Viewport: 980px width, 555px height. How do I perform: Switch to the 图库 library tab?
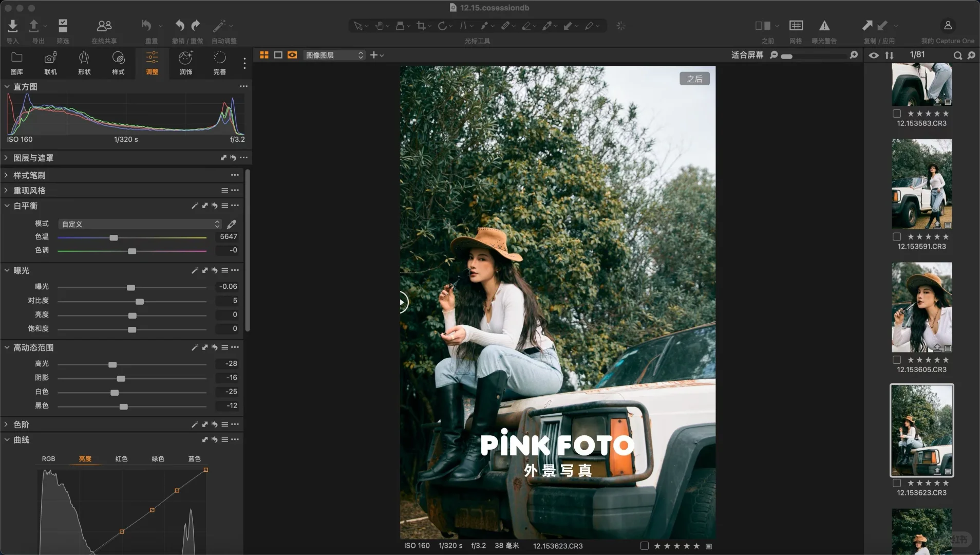(17, 63)
